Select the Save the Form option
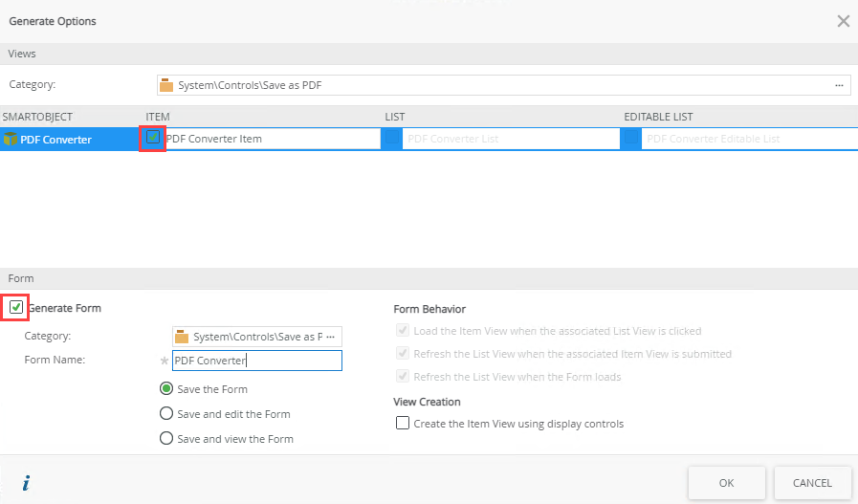 click(x=166, y=389)
